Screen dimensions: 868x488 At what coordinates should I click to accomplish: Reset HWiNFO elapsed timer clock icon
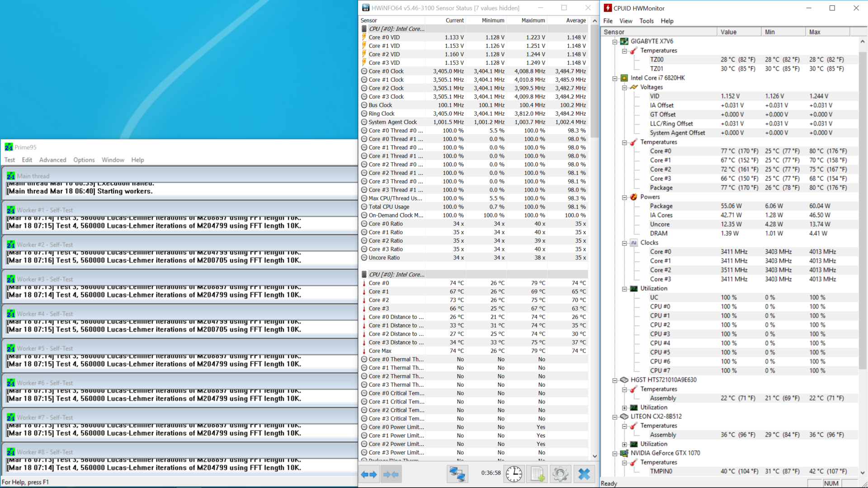(x=514, y=474)
